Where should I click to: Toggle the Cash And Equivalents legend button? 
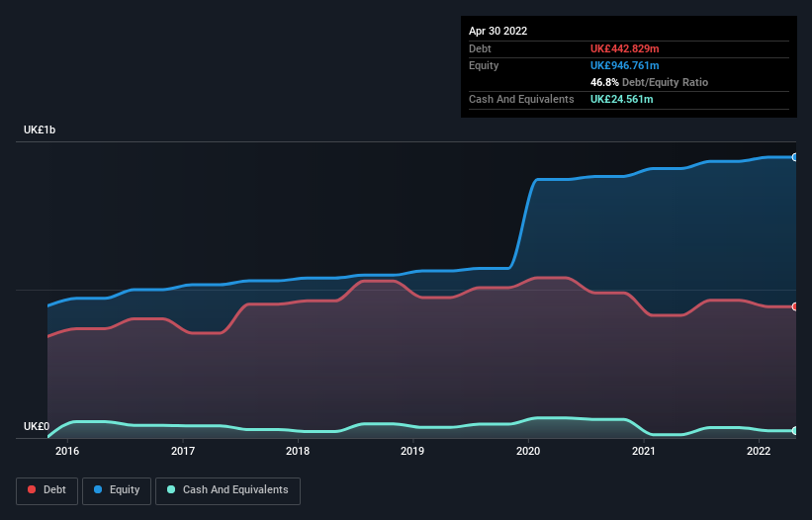(x=227, y=490)
